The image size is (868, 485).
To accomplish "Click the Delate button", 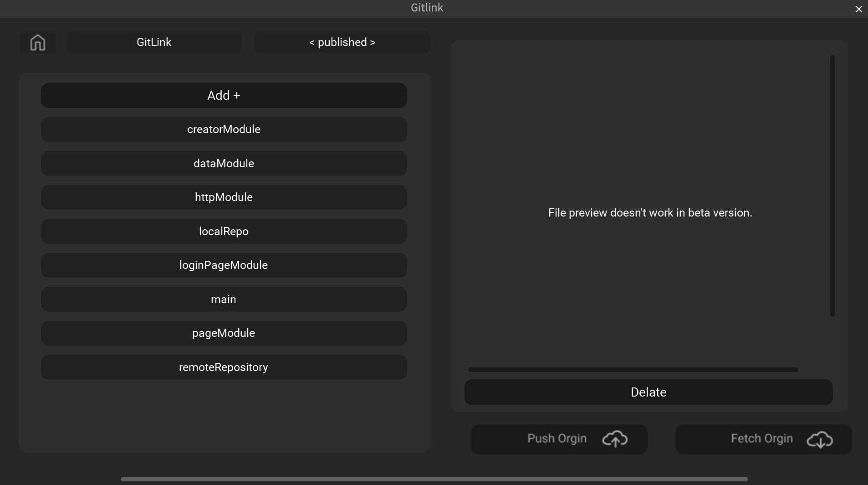I will tap(648, 392).
